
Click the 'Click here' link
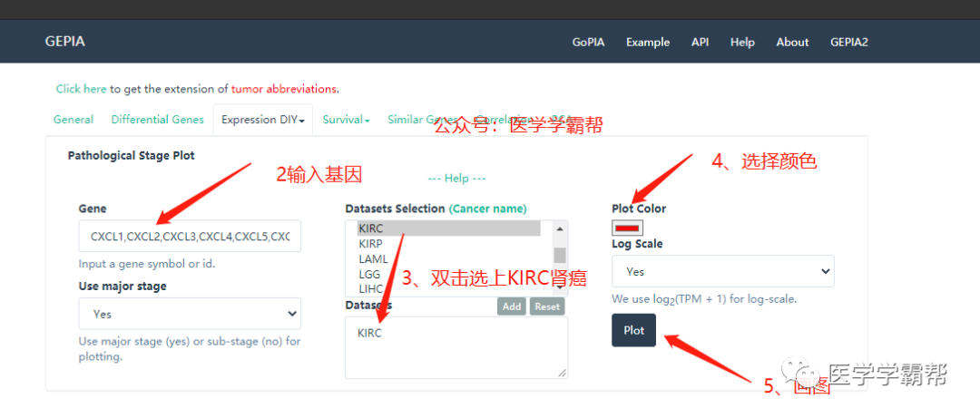click(82, 89)
